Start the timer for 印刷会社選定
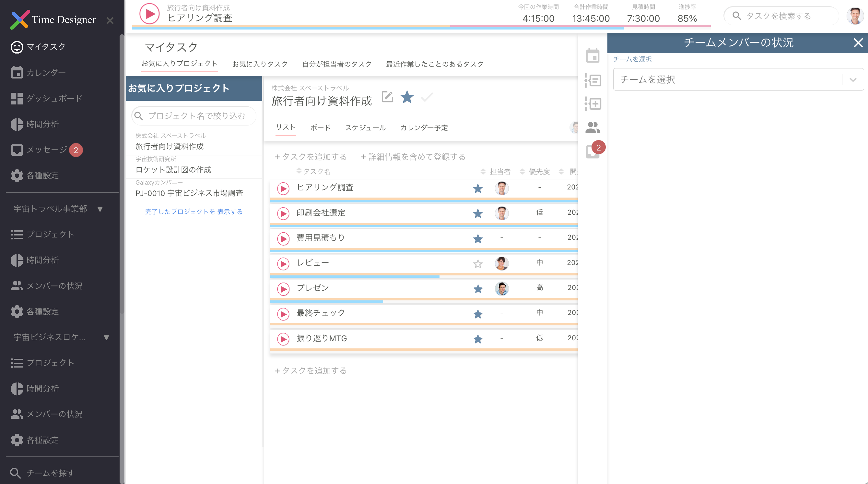 pos(283,213)
